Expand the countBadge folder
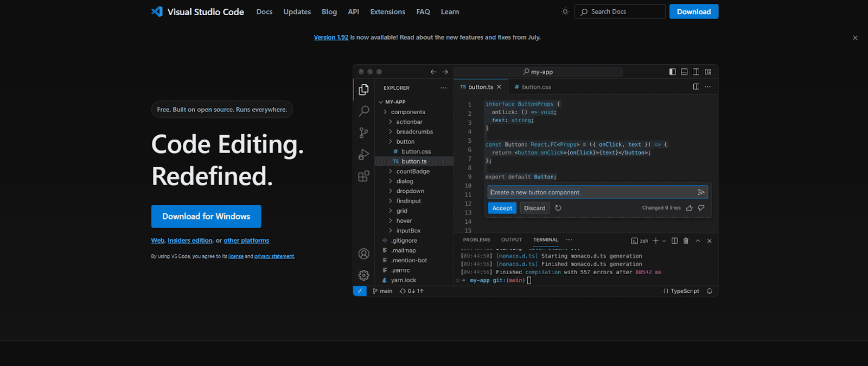 [414, 171]
